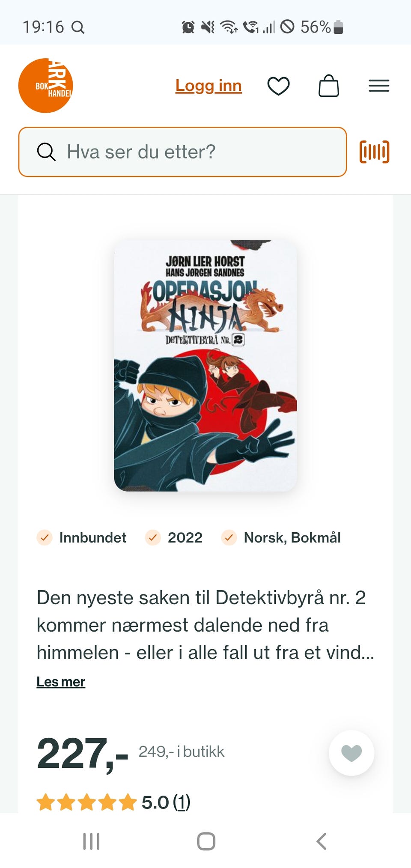Expand description with Les mer
The width and height of the screenshot is (411, 868).
pyautogui.click(x=61, y=681)
